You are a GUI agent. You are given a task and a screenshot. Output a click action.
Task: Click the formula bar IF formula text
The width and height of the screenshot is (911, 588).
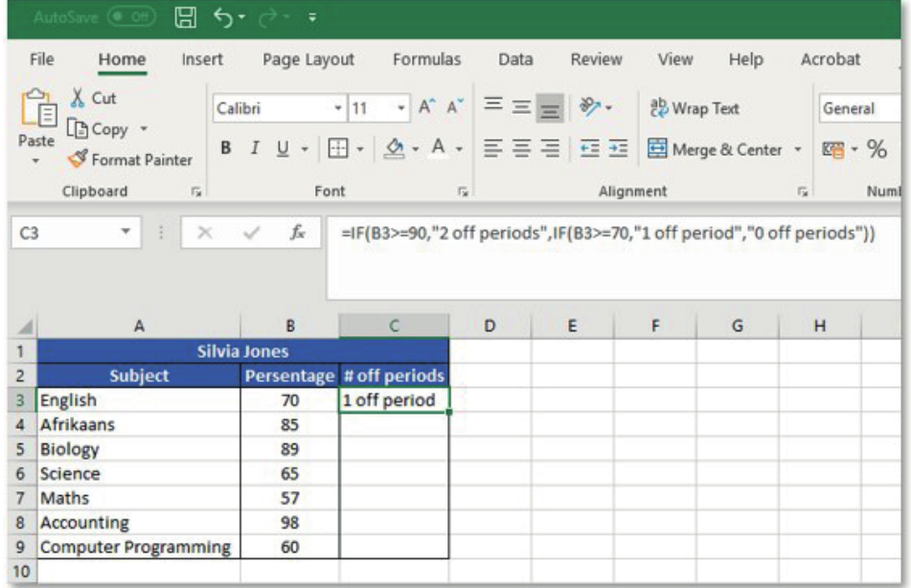click(x=607, y=233)
